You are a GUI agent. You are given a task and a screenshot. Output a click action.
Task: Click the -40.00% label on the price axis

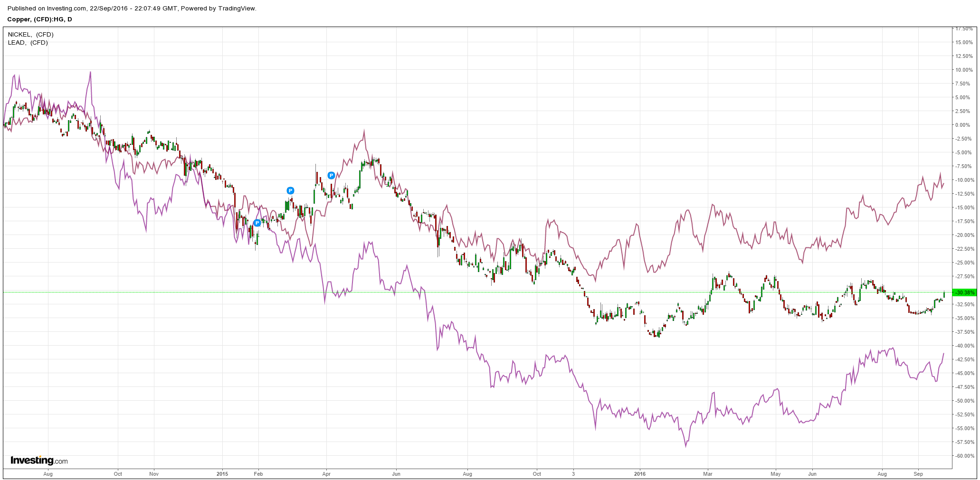964,346
